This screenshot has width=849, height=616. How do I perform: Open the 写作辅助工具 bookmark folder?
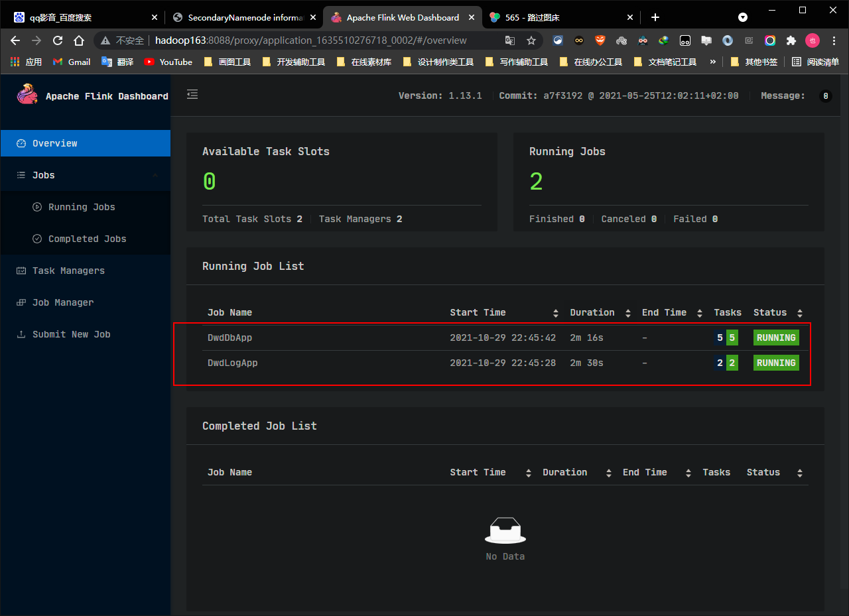point(517,62)
